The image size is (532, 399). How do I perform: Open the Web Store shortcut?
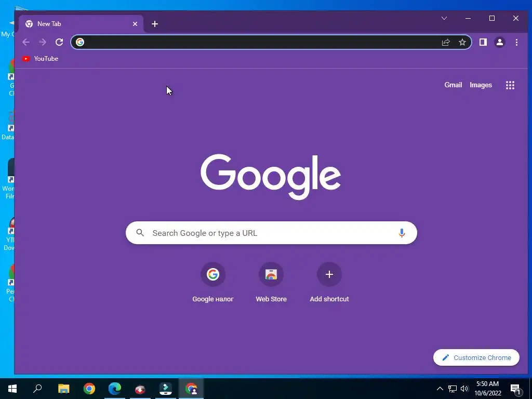point(271,282)
